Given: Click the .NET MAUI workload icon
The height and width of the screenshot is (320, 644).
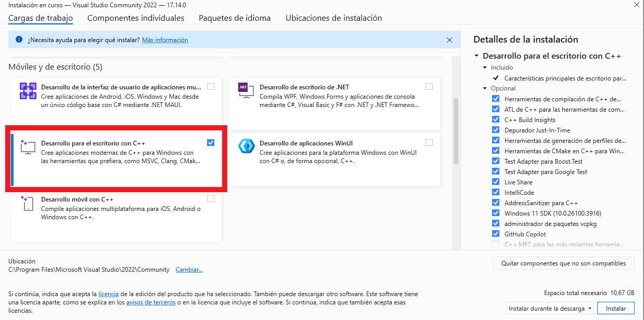Looking at the screenshot, I should coord(27,91).
